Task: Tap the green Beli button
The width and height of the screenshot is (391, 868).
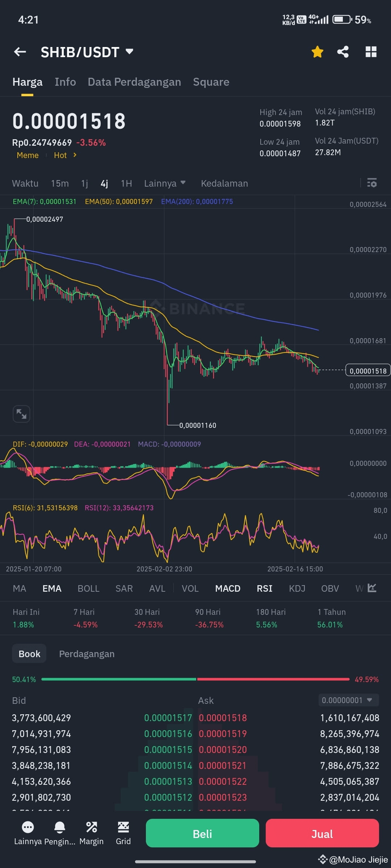Action: pyautogui.click(x=202, y=833)
